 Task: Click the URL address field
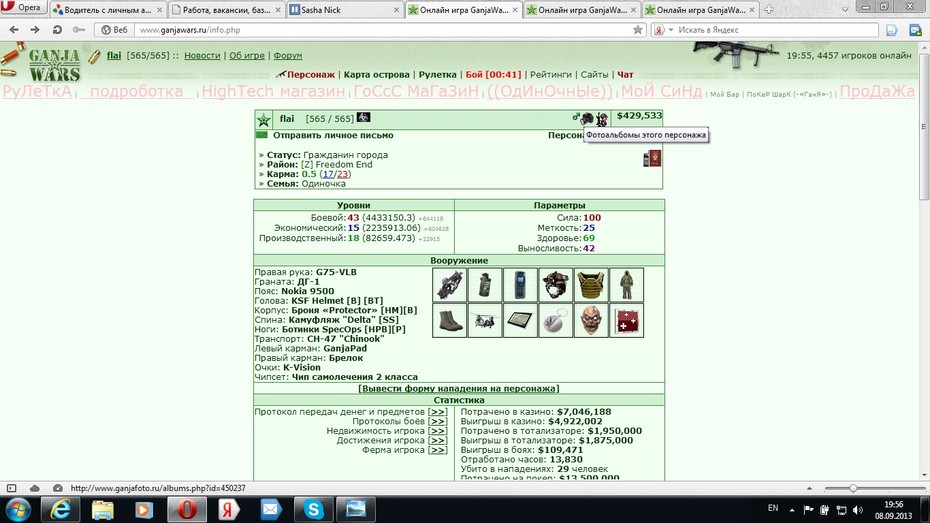coord(383,30)
